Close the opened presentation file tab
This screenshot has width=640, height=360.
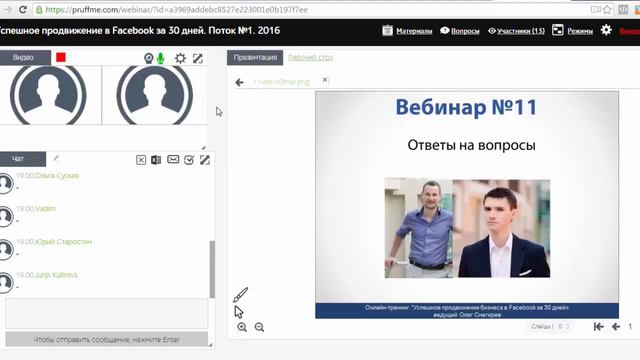(325, 80)
